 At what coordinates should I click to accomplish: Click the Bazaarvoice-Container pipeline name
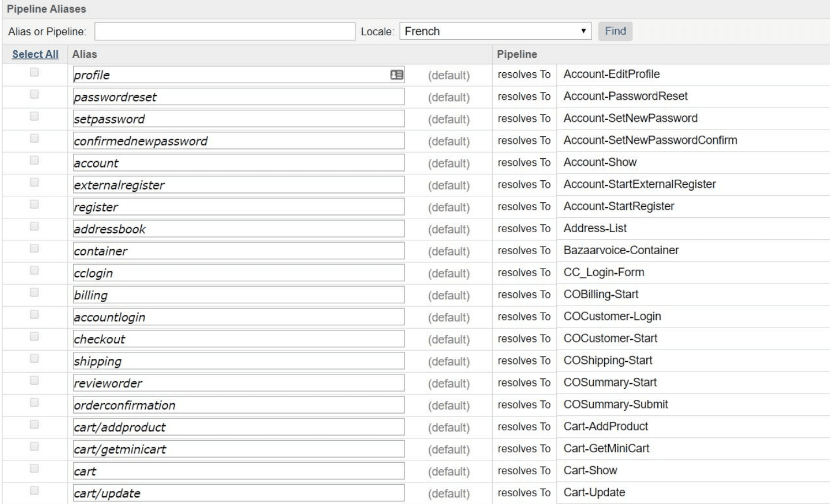(x=621, y=251)
